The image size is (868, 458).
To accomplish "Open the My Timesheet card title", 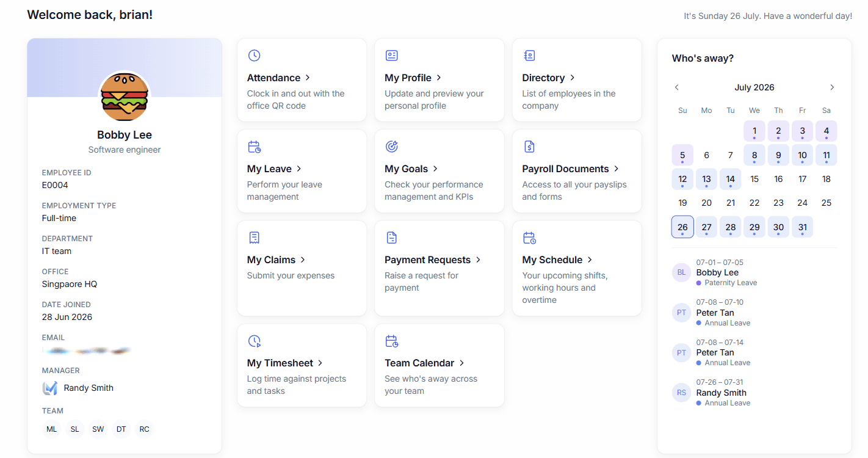I will pyautogui.click(x=280, y=363).
